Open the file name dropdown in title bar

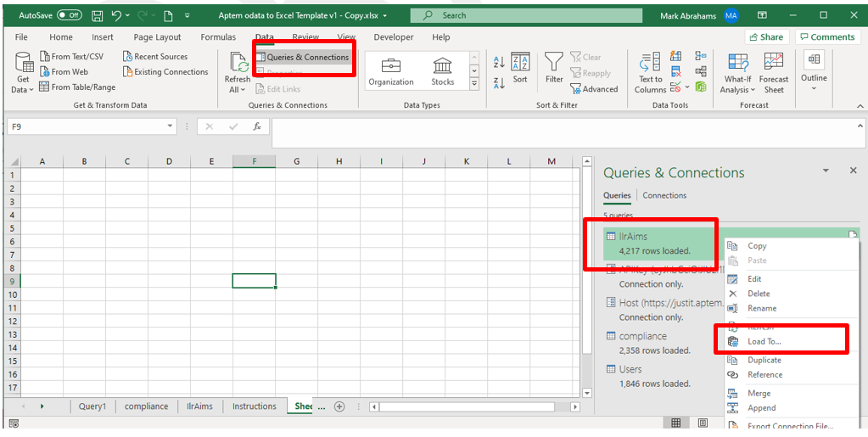click(385, 15)
